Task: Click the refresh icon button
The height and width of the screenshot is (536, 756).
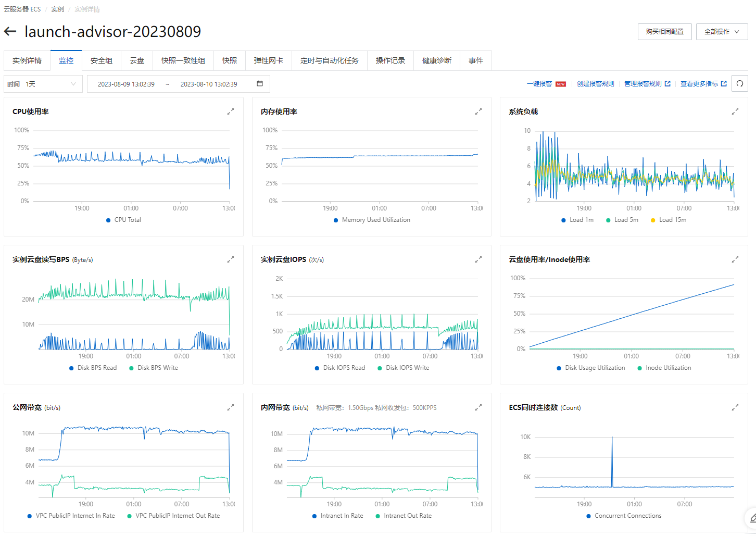Action: pyautogui.click(x=739, y=84)
